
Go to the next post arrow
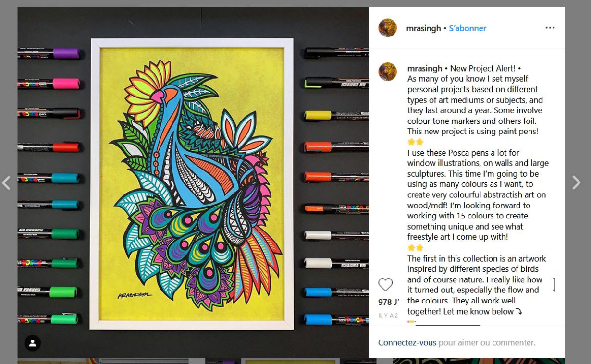pyautogui.click(x=576, y=182)
